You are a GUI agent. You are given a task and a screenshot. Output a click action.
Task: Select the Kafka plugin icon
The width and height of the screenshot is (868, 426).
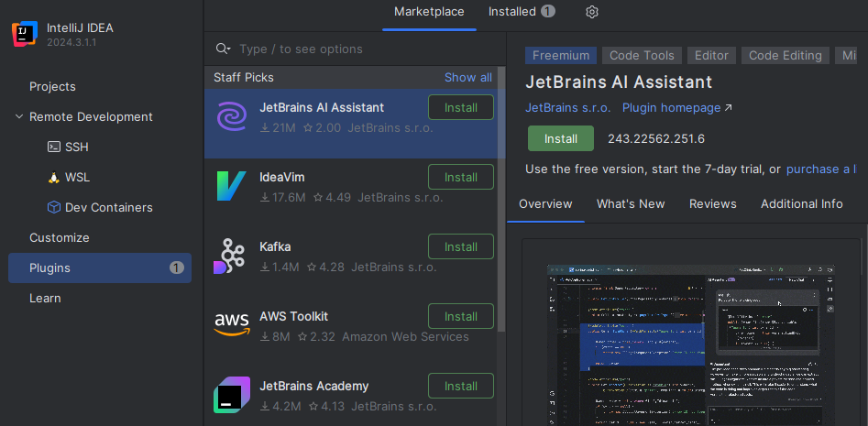[x=229, y=257]
